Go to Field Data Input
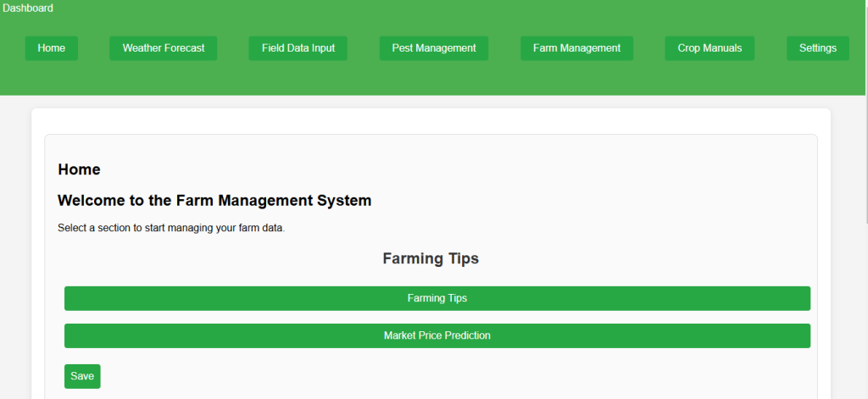Image resolution: width=868 pixels, height=399 pixels. click(298, 48)
